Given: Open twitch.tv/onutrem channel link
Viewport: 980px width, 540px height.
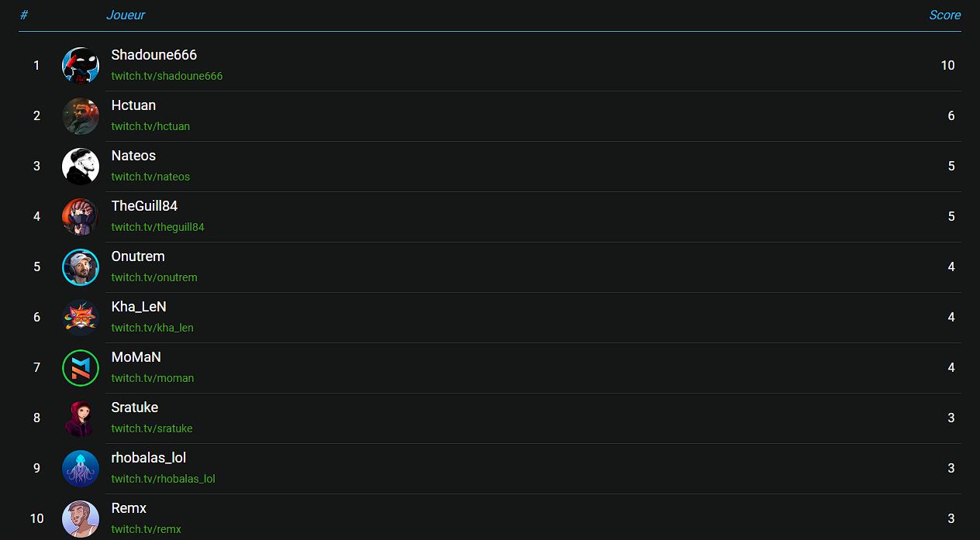Looking at the screenshot, I should point(154,277).
